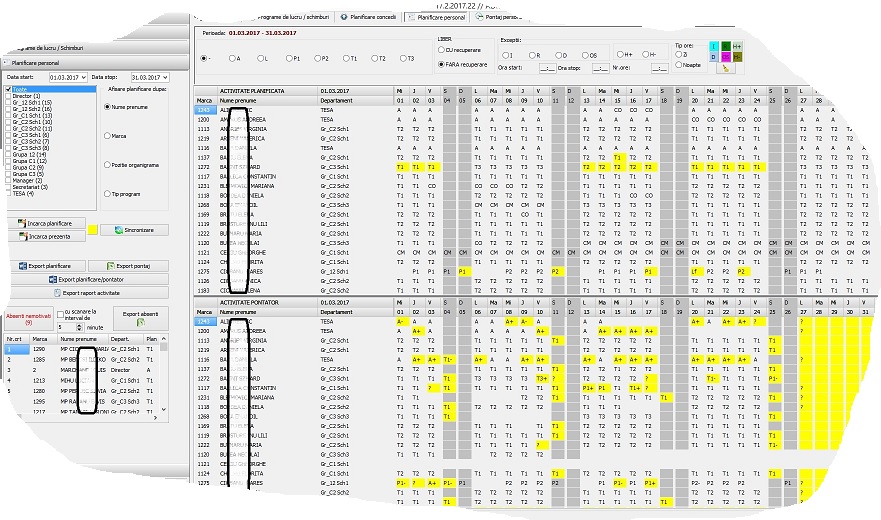Click the Ora stop time field

point(601,68)
